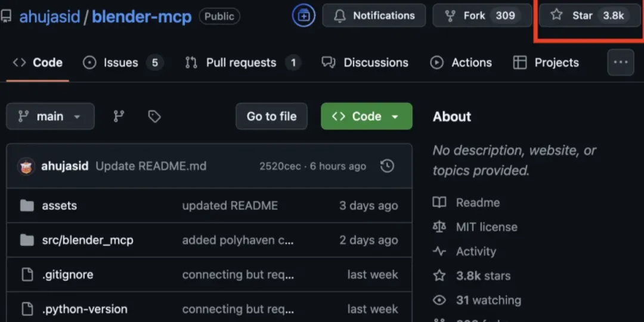Click the pulse icon next to Activity
This screenshot has width=644, height=322.
(x=439, y=252)
